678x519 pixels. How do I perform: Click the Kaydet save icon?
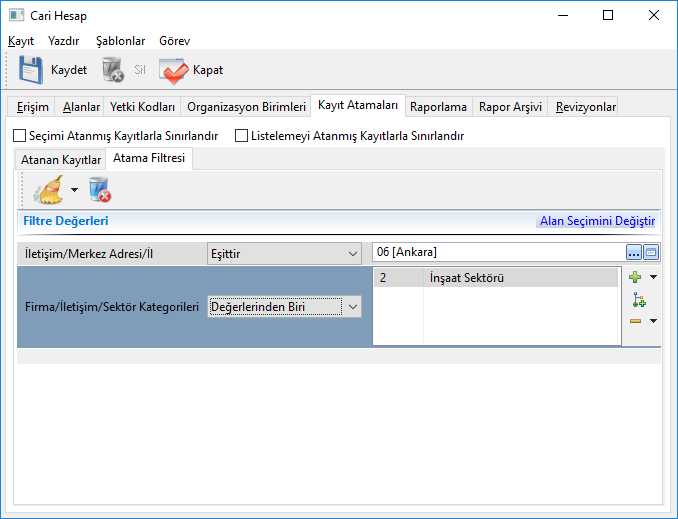coord(31,70)
